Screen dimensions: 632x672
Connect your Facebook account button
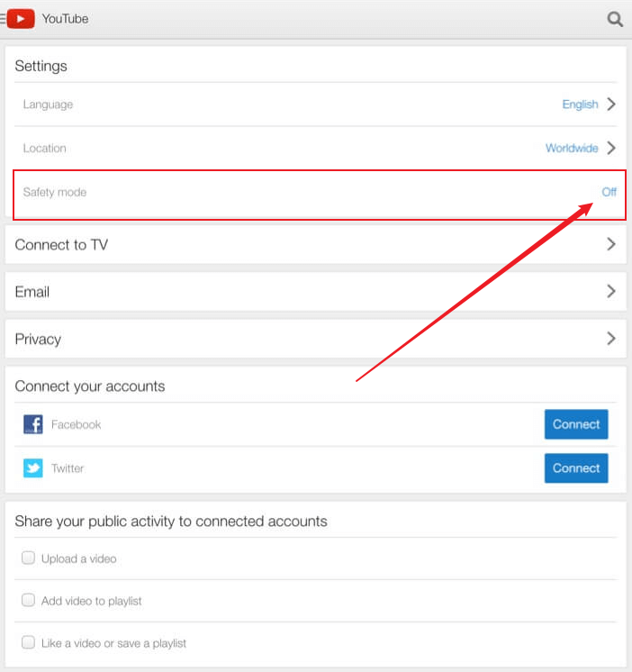[576, 424]
